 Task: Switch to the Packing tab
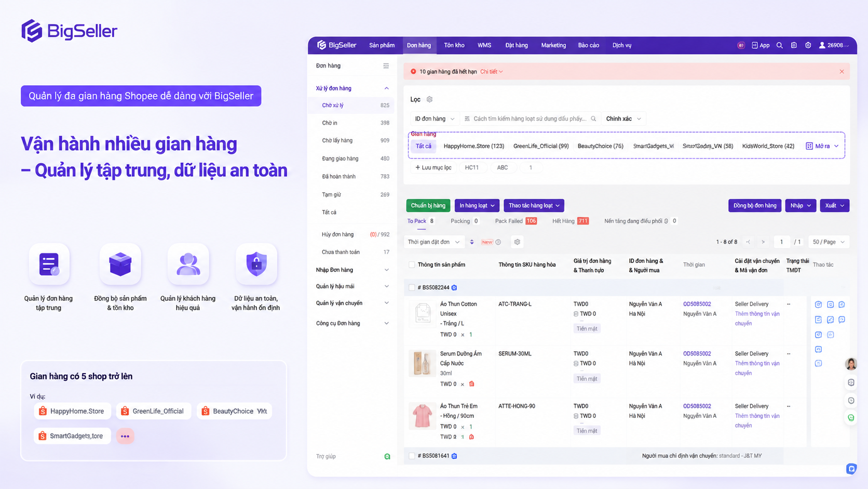(464, 221)
